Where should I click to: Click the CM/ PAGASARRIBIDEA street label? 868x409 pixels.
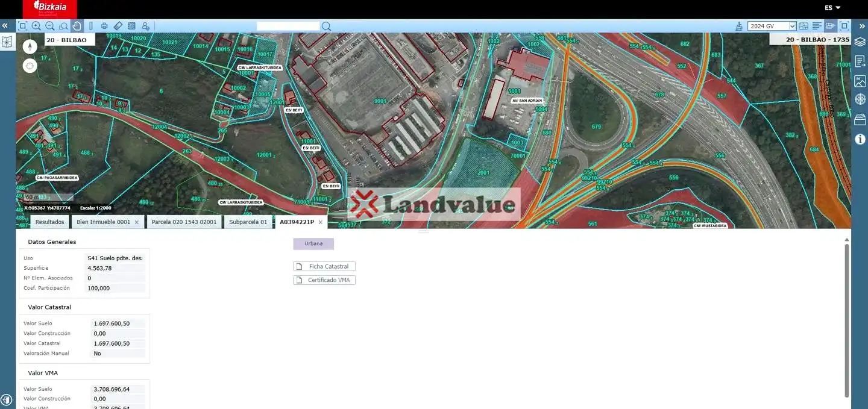pos(57,178)
